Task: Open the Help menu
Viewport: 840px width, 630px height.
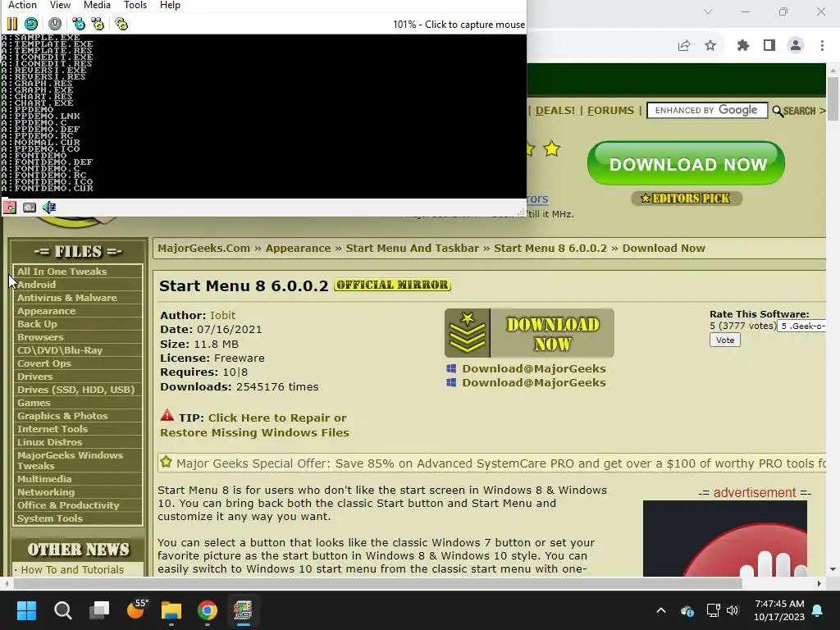Action: (x=170, y=6)
